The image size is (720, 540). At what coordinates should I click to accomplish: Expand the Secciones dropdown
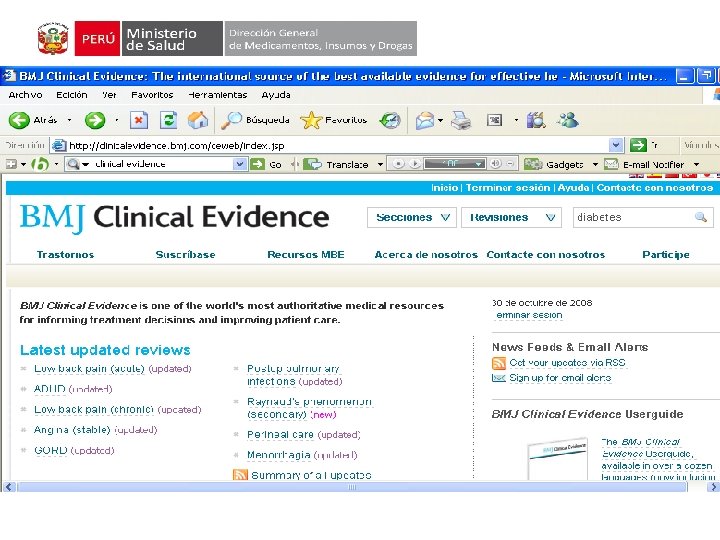point(445,217)
